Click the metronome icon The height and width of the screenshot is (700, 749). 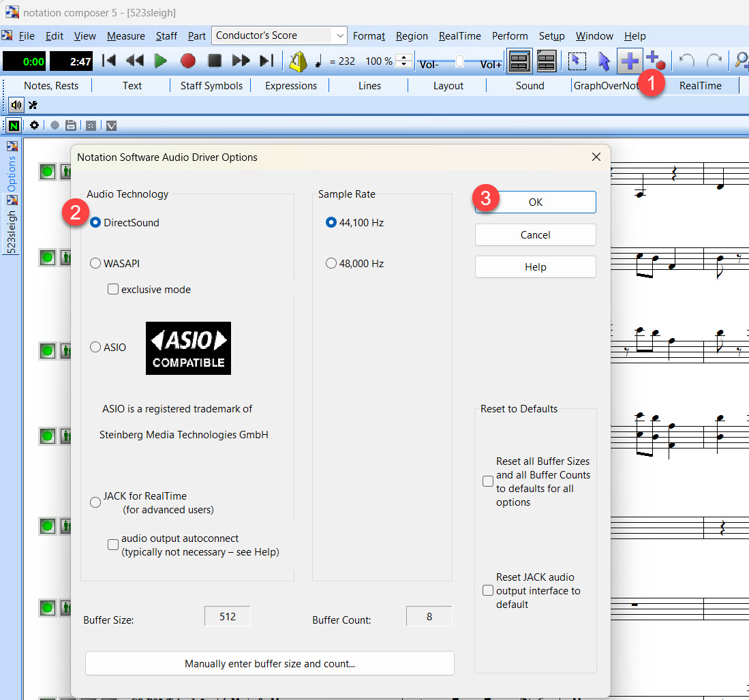[298, 61]
